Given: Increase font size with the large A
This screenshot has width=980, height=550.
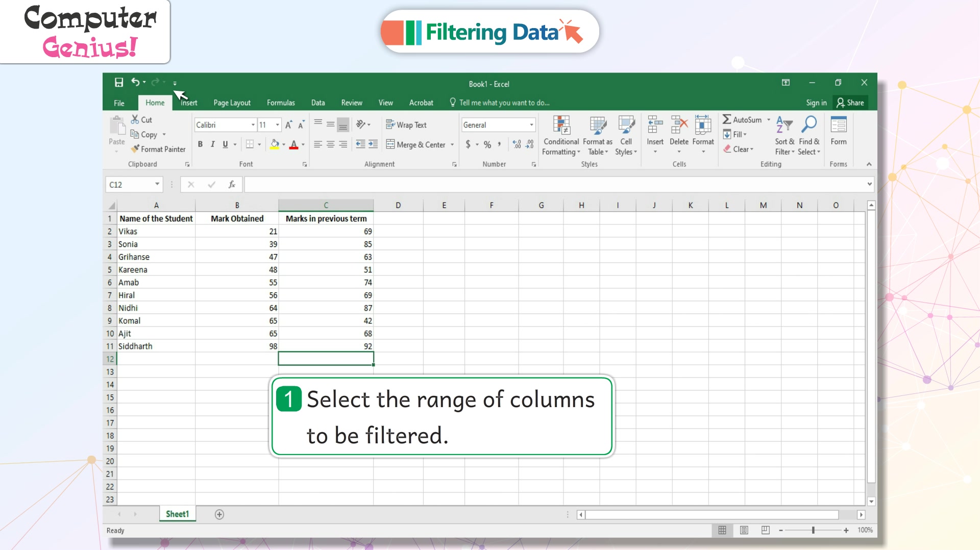Looking at the screenshot, I should pos(289,124).
